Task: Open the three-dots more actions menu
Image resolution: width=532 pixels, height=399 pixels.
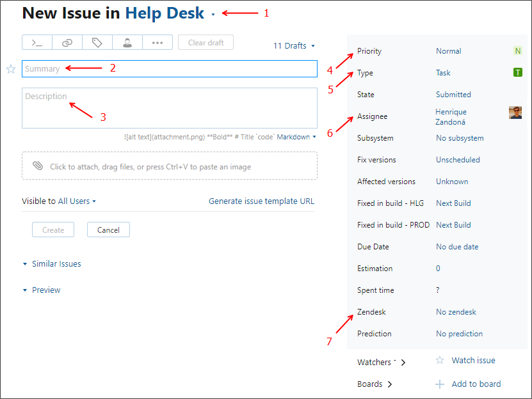Action: tap(157, 43)
